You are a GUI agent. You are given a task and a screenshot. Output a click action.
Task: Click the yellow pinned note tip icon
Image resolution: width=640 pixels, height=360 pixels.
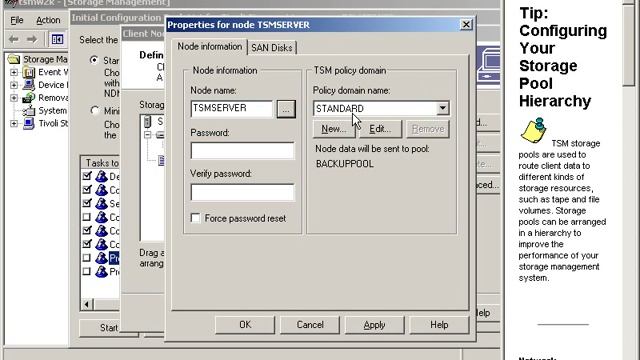(x=534, y=130)
